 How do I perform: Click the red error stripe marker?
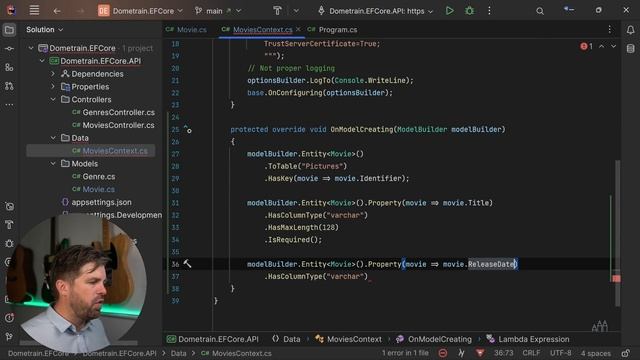[x=616, y=278]
